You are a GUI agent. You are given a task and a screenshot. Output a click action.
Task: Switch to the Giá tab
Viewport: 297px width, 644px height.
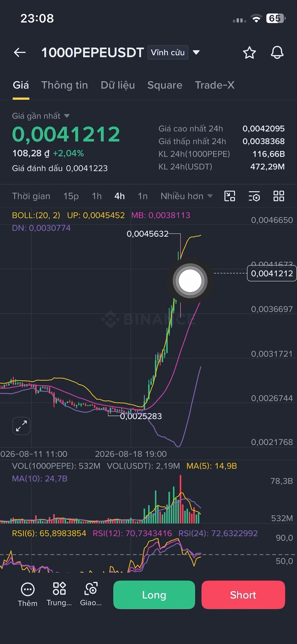[21, 85]
